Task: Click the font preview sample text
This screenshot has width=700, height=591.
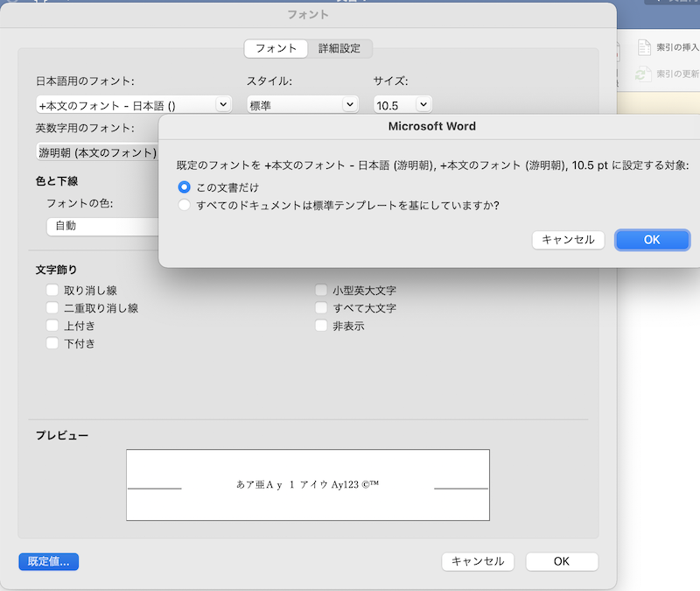Action: click(308, 485)
